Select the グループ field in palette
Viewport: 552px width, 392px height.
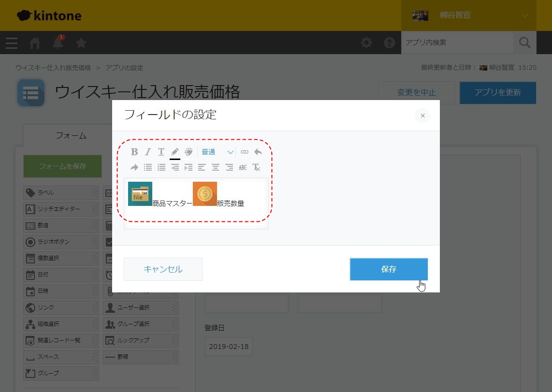point(61,373)
